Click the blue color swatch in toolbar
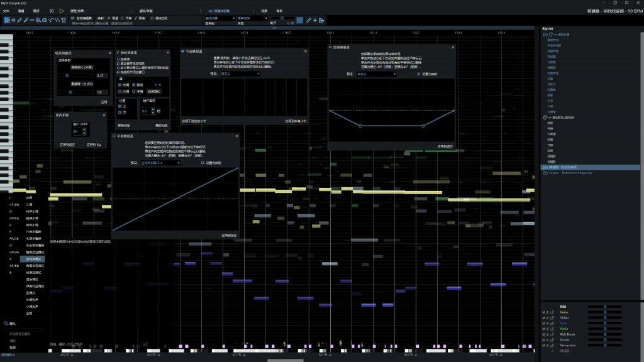The width and height of the screenshot is (644, 362). pyautogui.click(x=300, y=20)
